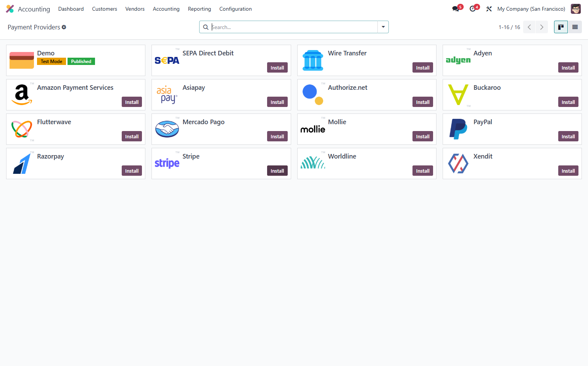Click the 1-16 / 16 pager counter
The width and height of the screenshot is (588, 366).
509,27
